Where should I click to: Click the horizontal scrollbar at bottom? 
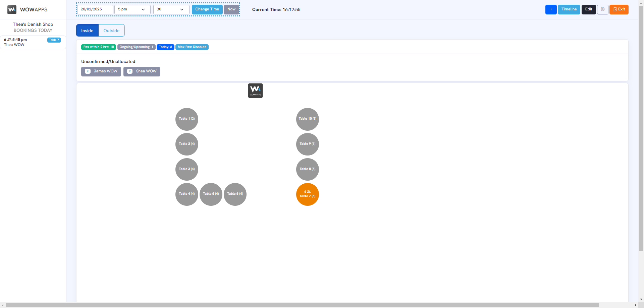click(302, 305)
